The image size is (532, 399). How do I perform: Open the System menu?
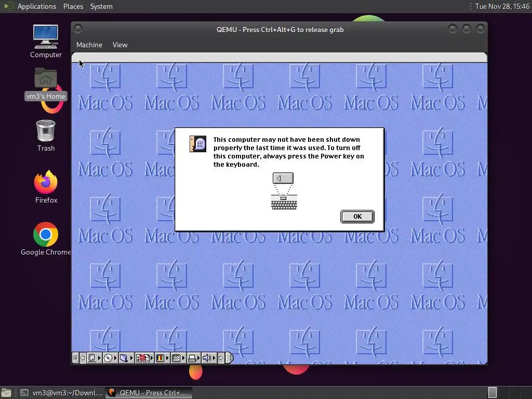pyautogui.click(x=101, y=6)
